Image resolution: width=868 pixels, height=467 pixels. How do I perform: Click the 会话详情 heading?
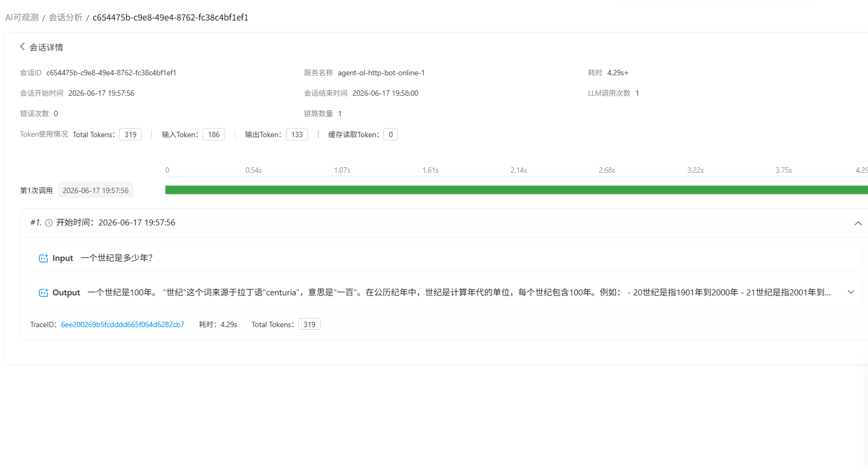coord(46,47)
